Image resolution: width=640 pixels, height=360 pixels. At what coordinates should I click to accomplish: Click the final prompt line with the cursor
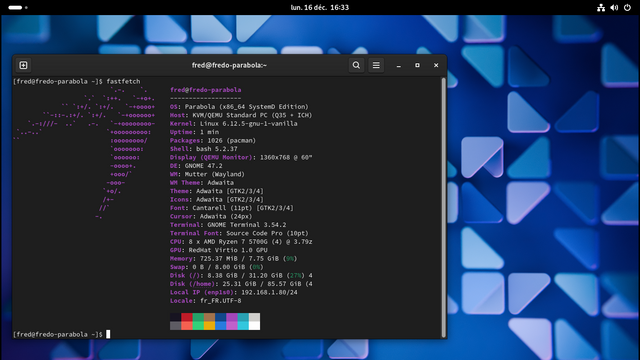click(62, 334)
